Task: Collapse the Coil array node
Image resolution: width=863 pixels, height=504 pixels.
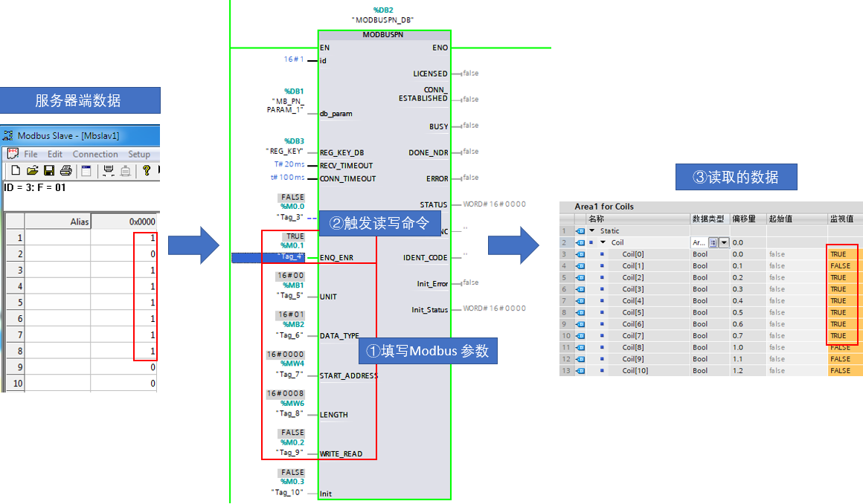Action: tap(603, 242)
